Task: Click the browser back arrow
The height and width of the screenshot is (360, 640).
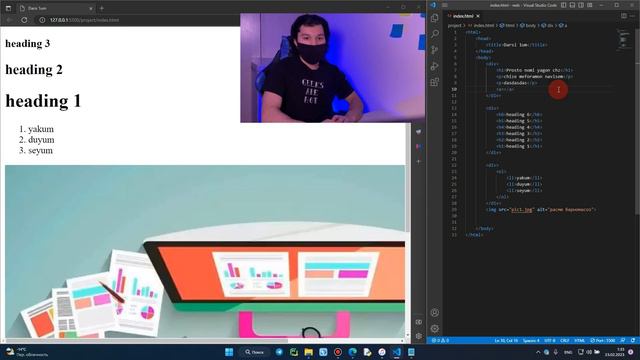Action: click(x=9, y=20)
